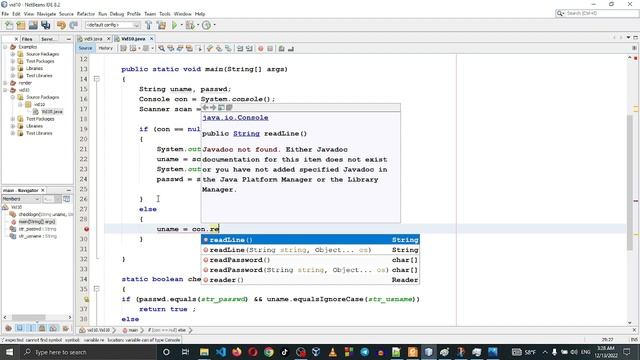Click the Clean and Build Project icon
The width and height of the screenshot is (640, 360).
(162, 25)
